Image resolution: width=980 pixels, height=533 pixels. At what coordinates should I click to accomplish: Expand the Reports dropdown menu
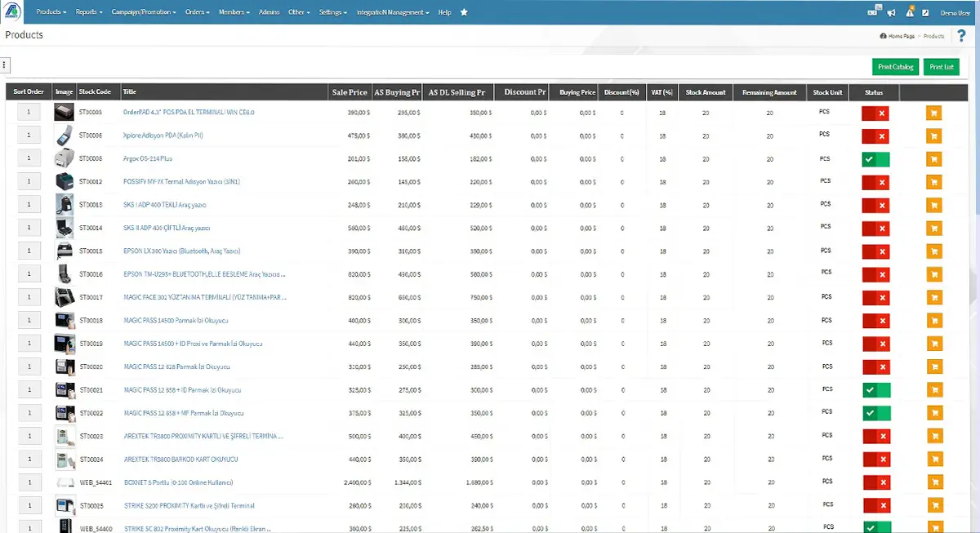coord(89,12)
